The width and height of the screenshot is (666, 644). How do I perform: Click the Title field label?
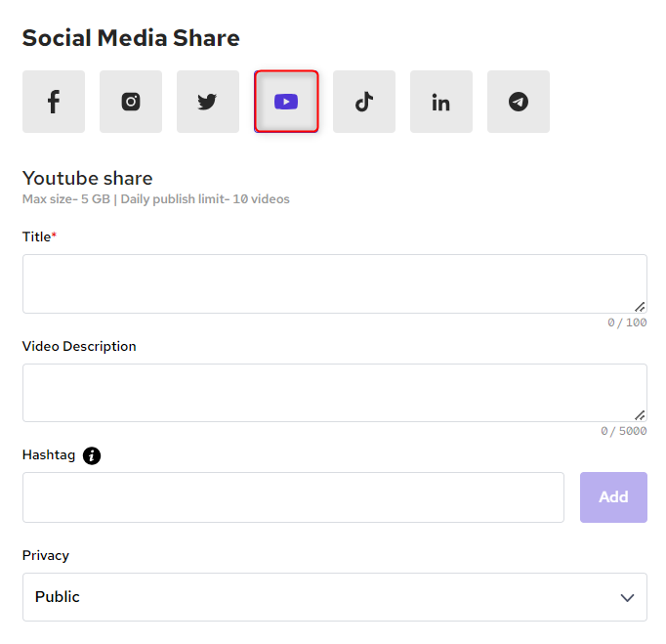point(37,236)
